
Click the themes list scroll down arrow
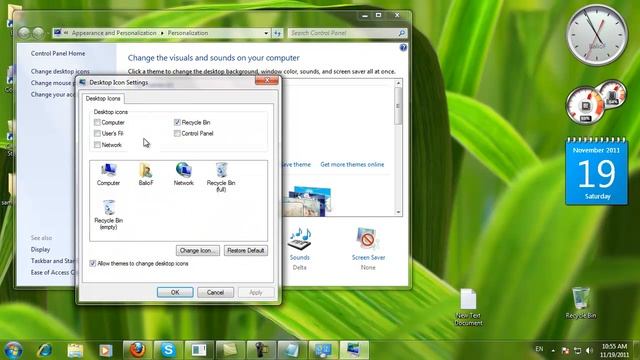[398, 212]
